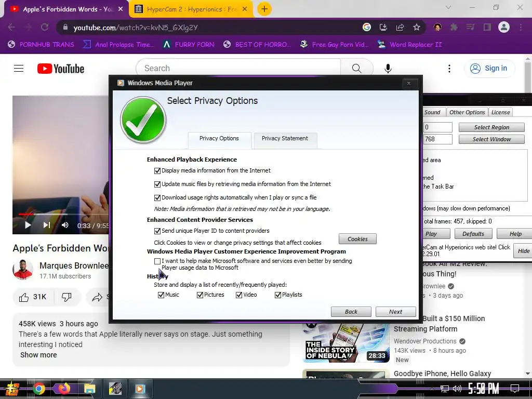Open the Word Replacer II bookmark
Image resolution: width=532 pixels, height=399 pixels.
[x=410, y=45]
